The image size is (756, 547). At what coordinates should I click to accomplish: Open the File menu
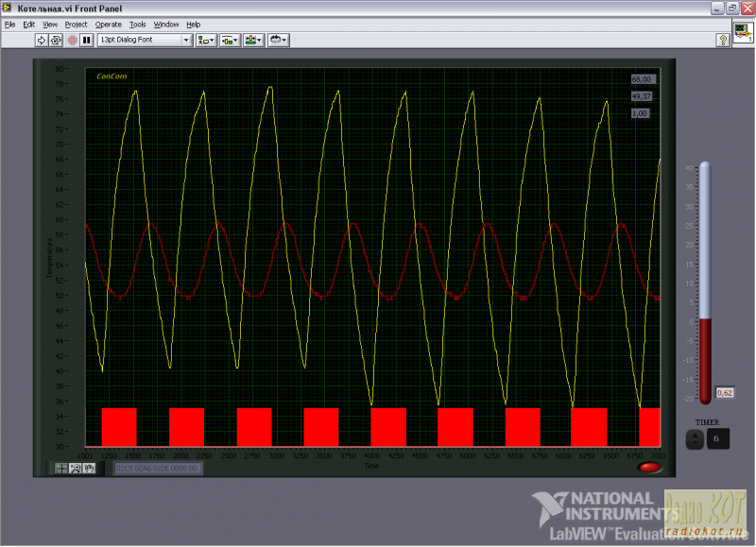click(9, 25)
